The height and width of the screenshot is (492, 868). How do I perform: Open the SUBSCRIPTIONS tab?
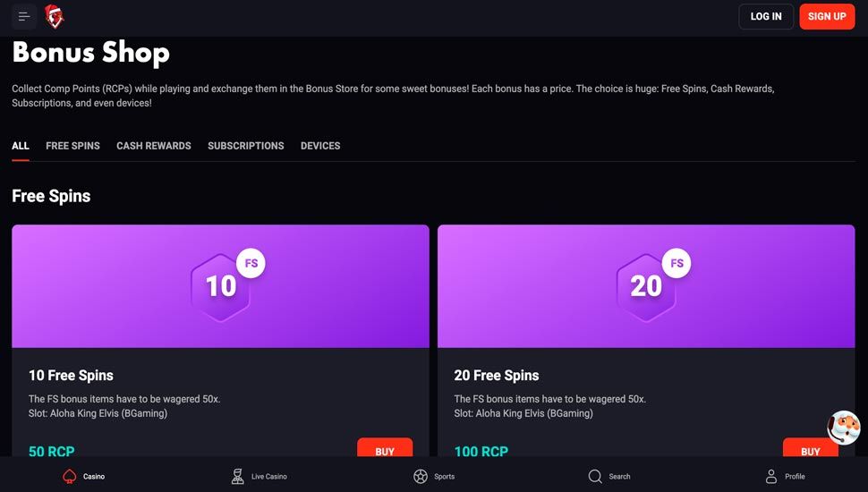246,146
